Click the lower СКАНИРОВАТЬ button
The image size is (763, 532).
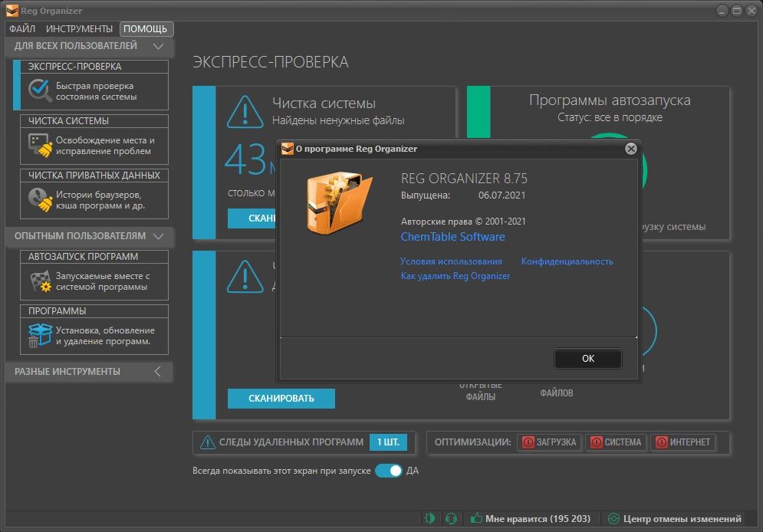click(281, 399)
